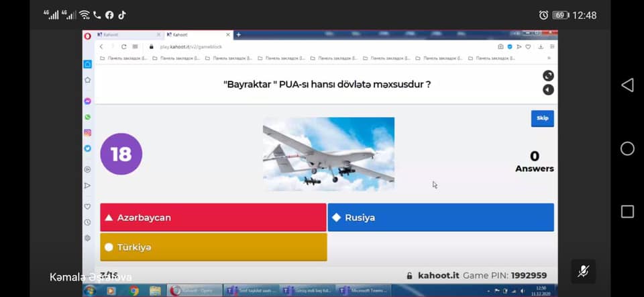Open media player icon on taskbar
The height and width of the screenshot is (297, 644).
click(x=111, y=291)
